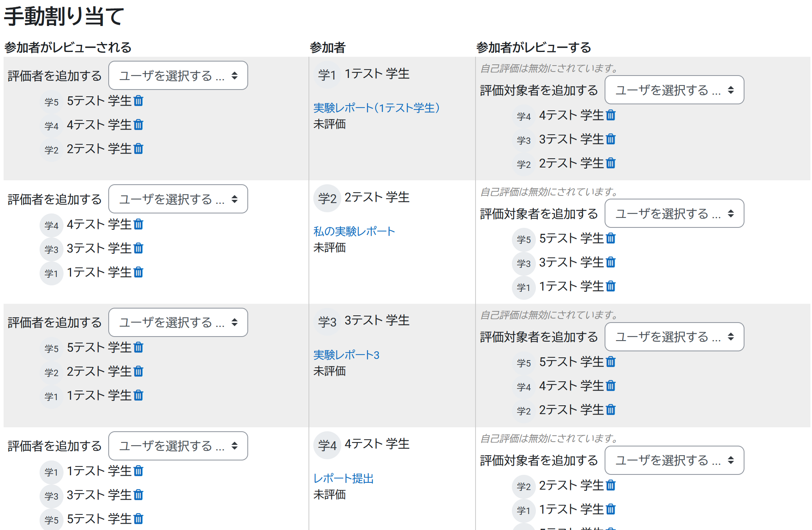Open 評価対象者を追加する dropdown for 2テスト 学生

click(675, 213)
